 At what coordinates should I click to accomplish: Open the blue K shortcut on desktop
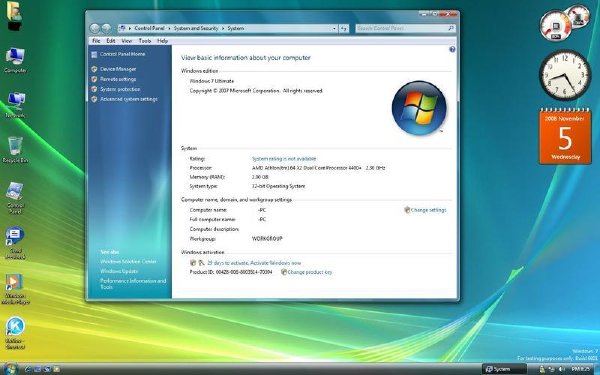point(15,333)
